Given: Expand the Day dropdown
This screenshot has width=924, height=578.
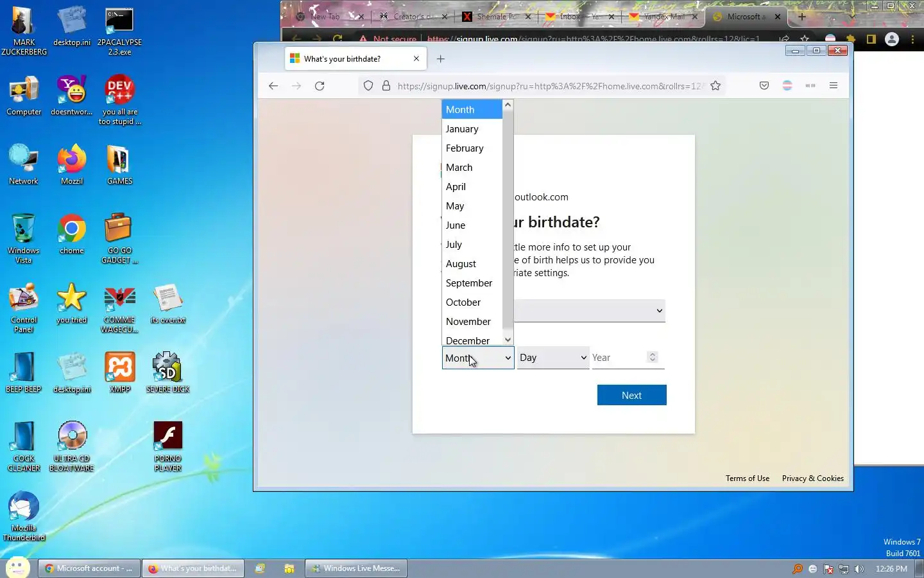Looking at the screenshot, I should [553, 358].
